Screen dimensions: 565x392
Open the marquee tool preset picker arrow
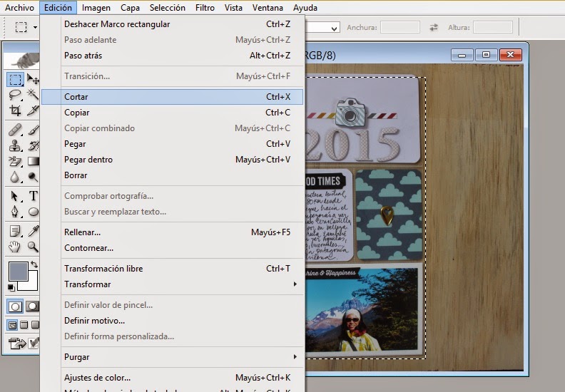pos(35,27)
